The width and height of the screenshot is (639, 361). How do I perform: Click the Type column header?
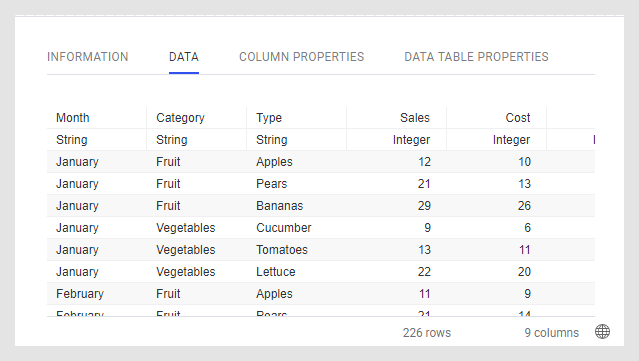coord(269,118)
